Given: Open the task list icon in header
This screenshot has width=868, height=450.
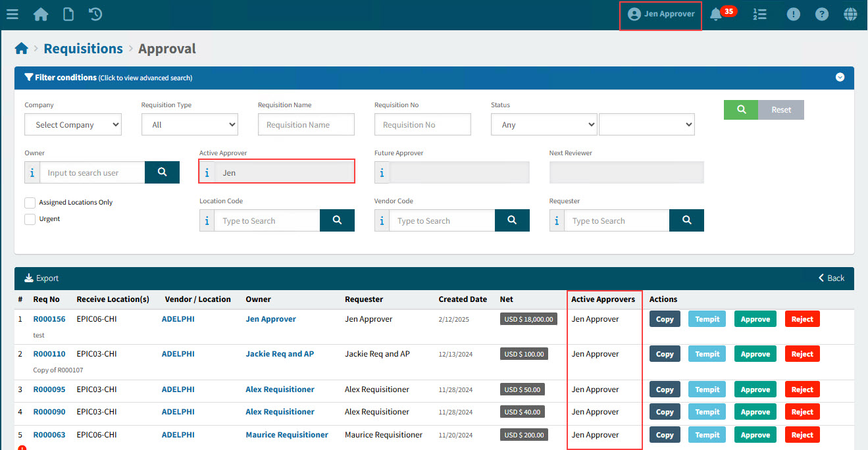Looking at the screenshot, I should (759, 14).
